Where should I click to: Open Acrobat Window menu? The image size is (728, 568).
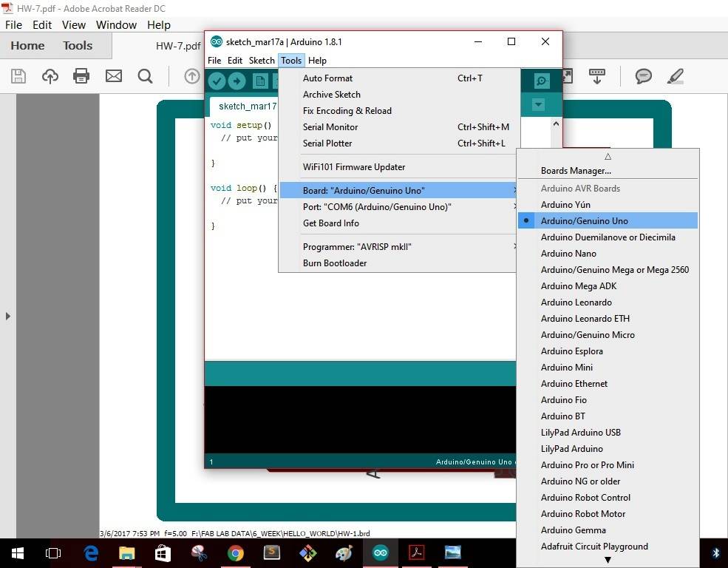coord(116,25)
